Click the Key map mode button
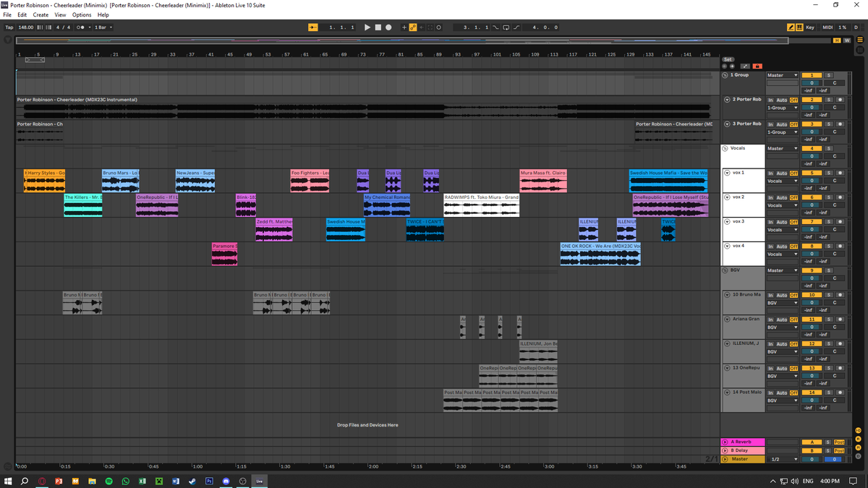 [810, 27]
